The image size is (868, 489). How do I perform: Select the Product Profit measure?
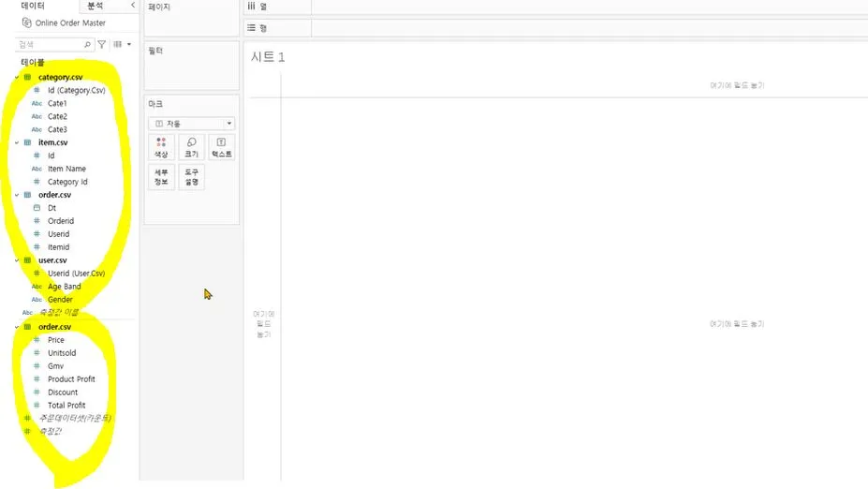point(71,379)
